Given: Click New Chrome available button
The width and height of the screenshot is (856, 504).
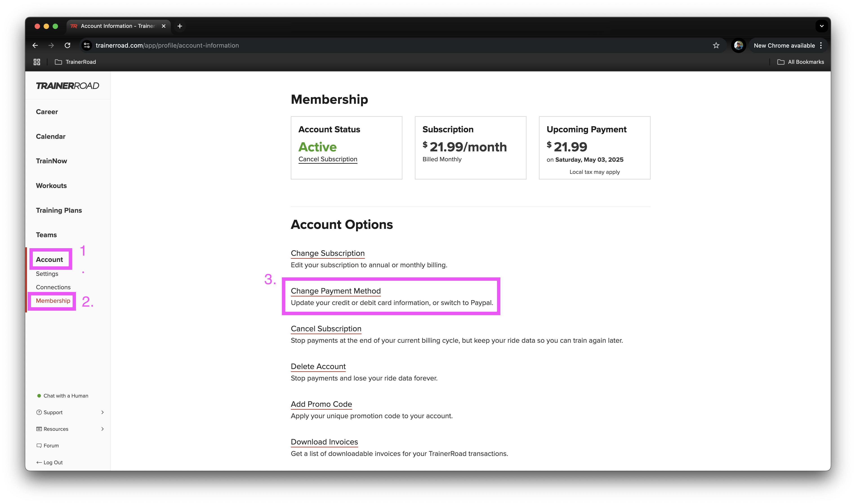Looking at the screenshot, I should (x=784, y=46).
